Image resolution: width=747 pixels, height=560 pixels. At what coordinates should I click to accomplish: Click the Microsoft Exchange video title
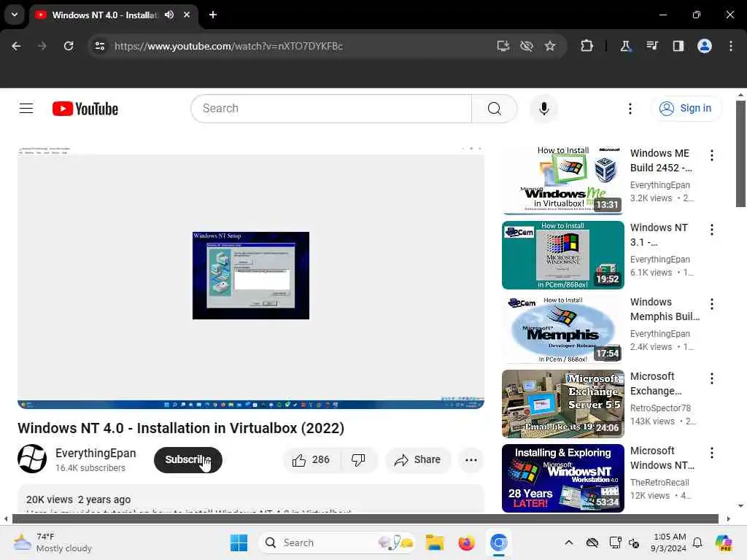click(x=656, y=384)
